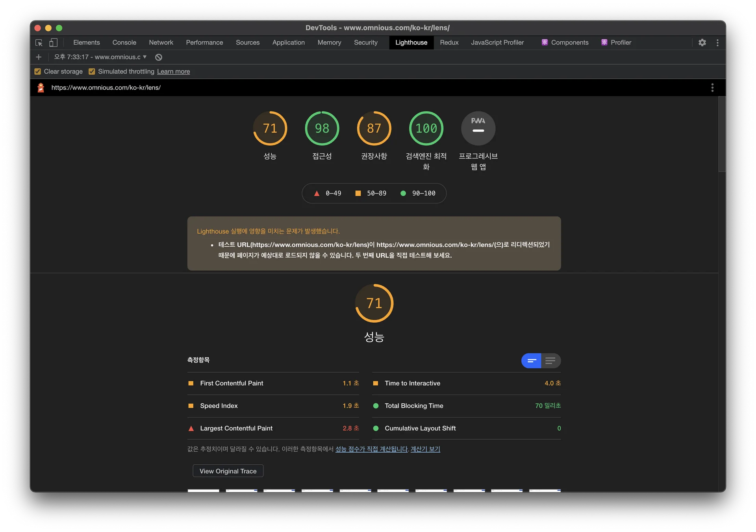Expand the Time to Interactive row

(412, 383)
